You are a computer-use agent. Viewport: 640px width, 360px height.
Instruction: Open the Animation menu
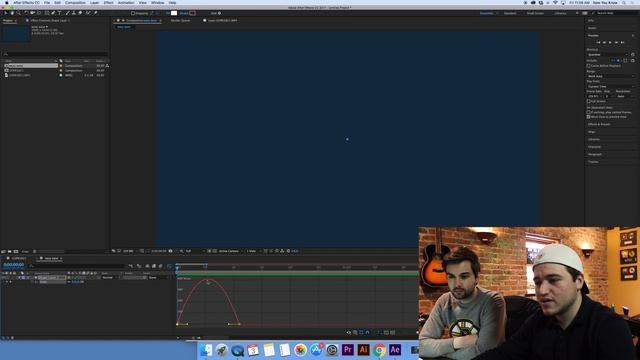126,2
